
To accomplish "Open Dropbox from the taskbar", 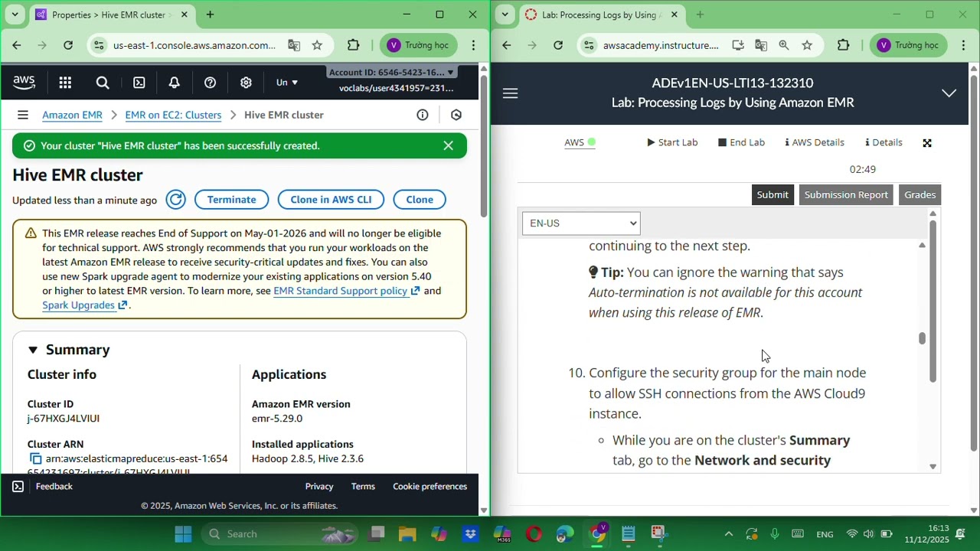I will point(471,534).
